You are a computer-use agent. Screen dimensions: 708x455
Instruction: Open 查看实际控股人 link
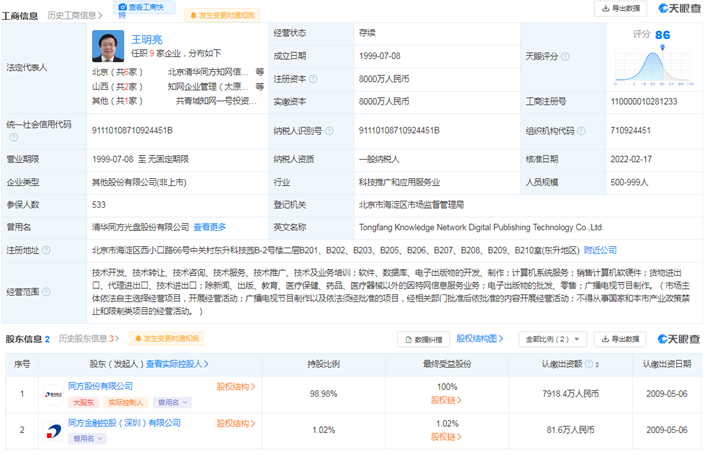[x=177, y=364]
